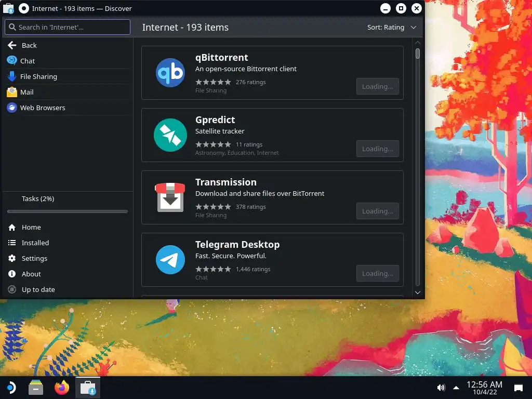Screen dimensions: 532x399
Task: Click the Home text in sidebar
Action: (31, 228)
